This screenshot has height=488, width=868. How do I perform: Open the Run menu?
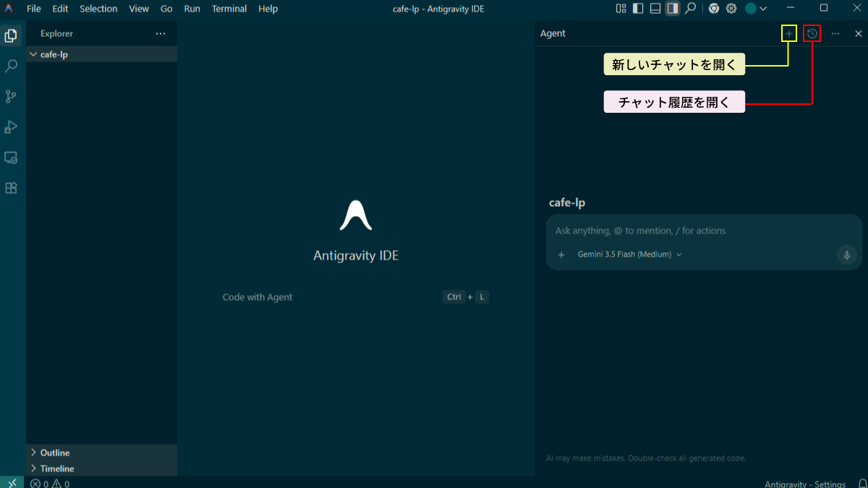(x=192, y=9)
